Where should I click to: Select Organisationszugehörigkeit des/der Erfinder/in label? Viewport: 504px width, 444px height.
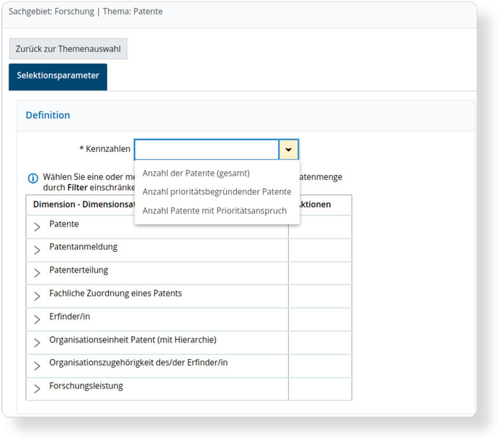[138, 363]
